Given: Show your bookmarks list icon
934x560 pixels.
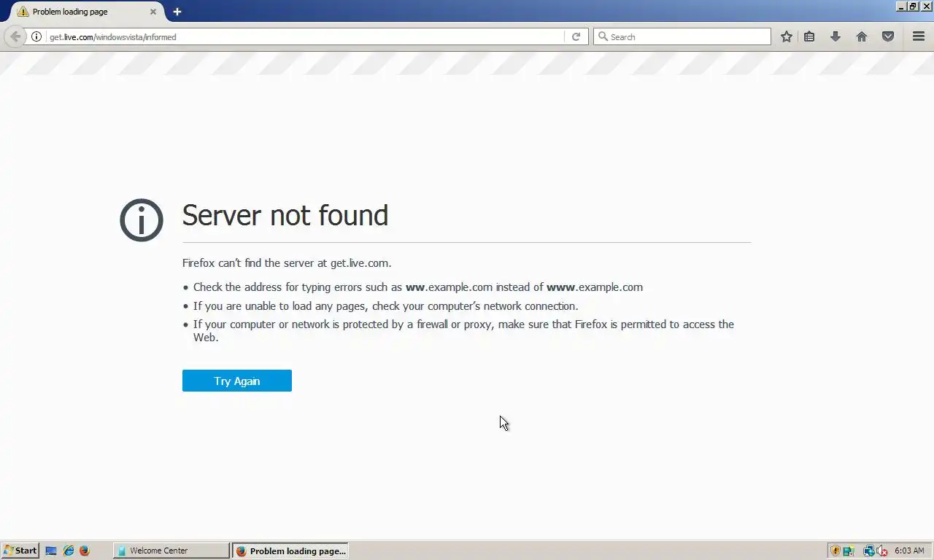Looking at the screenshot, I should click(x=809, y=36).
